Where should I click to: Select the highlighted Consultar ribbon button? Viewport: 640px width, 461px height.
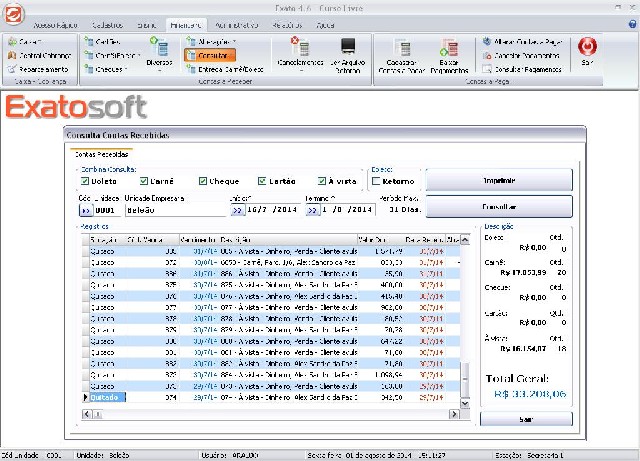(210, 55)
